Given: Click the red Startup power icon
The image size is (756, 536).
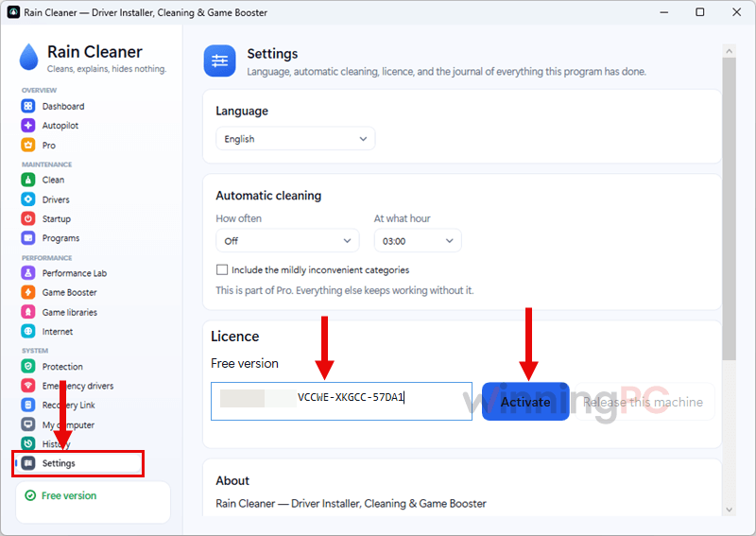Looking at the screenshot, I should [x=28, y=218].
